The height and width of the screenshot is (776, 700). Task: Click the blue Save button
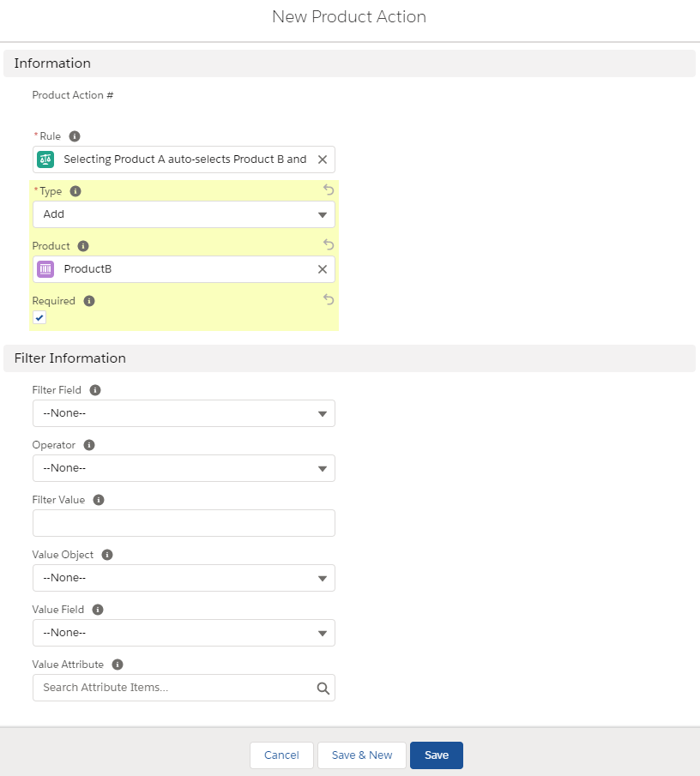point(436,755)
